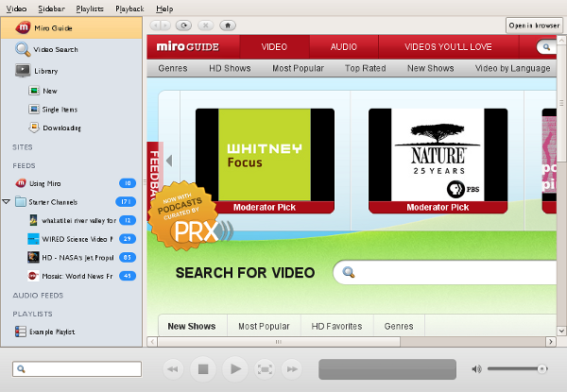Switch to the AUDIO tab in Miro Guide
Viewport: 567px width, 392px height.
click(x=344, y=46)
